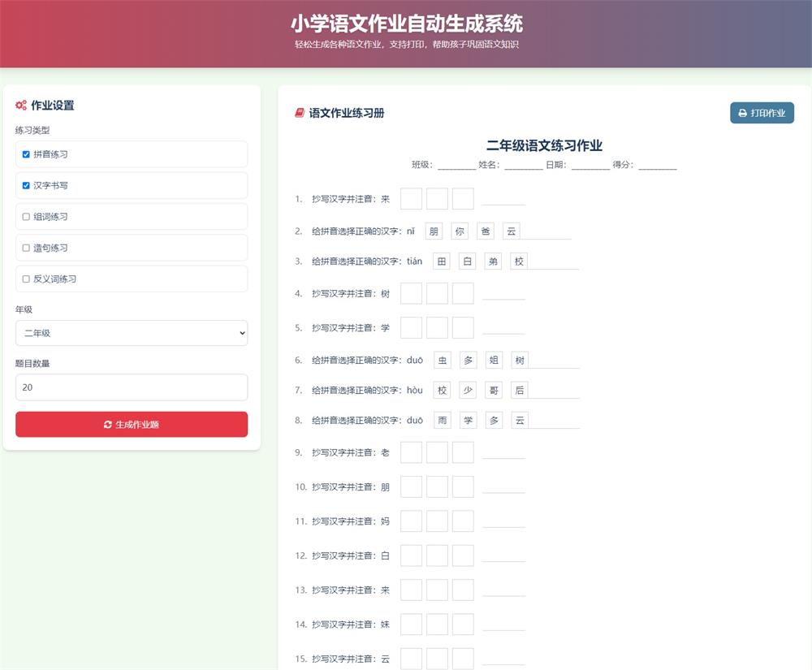
Task: Uncheck the 拼音练习 checkbox
Action: 26,154
